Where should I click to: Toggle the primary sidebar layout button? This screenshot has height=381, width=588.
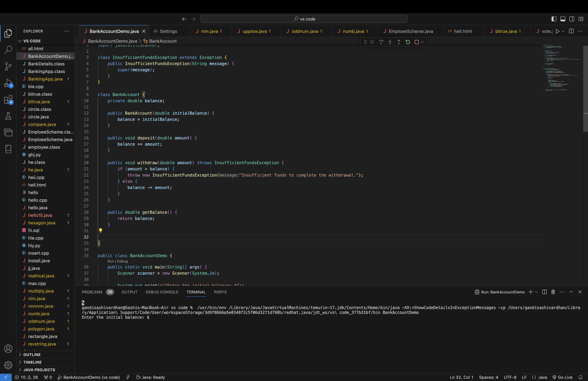pos(554,19)
